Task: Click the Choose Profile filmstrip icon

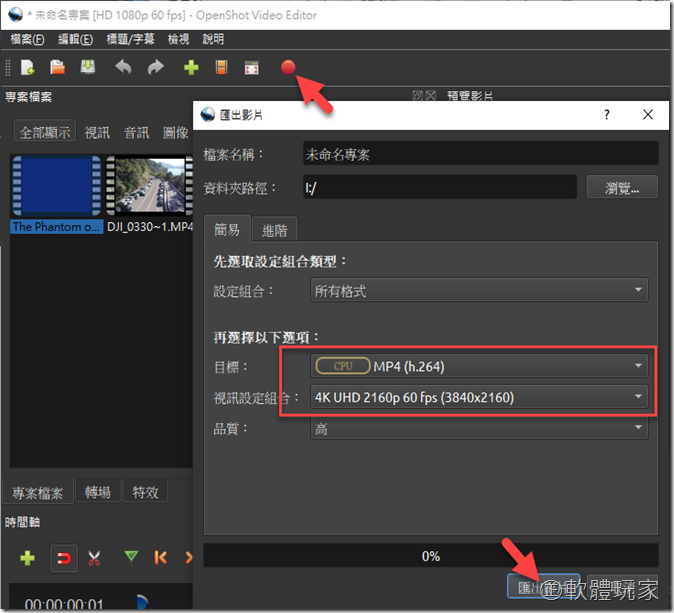Action: [221, 68]
